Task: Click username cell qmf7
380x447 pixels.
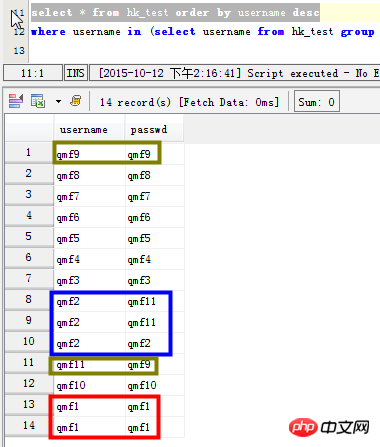Action: tap(89, 196)
